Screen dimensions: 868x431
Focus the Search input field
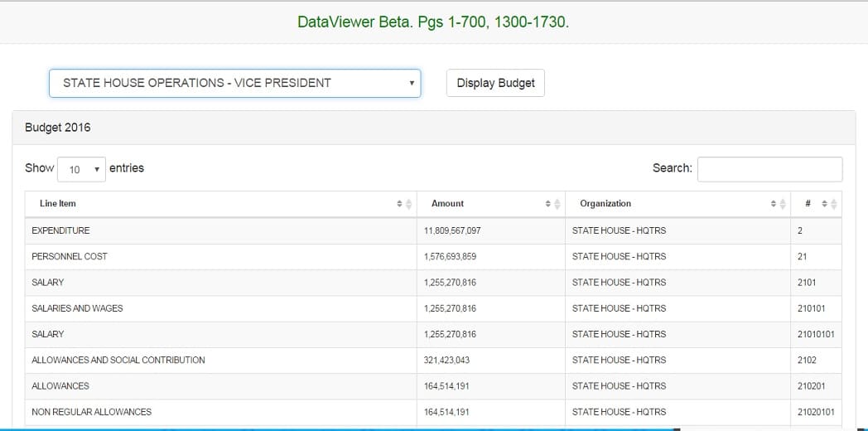[x=769, y=169]
